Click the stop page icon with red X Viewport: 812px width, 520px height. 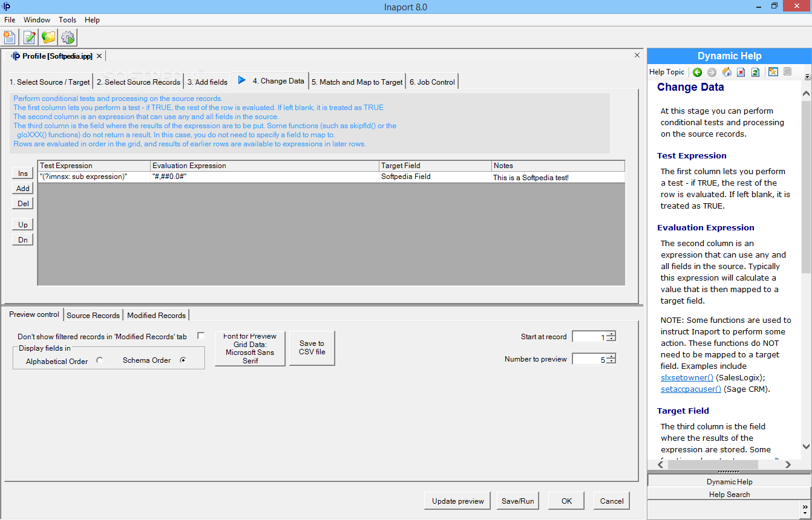pyautogui.click(x=741, y=72)
